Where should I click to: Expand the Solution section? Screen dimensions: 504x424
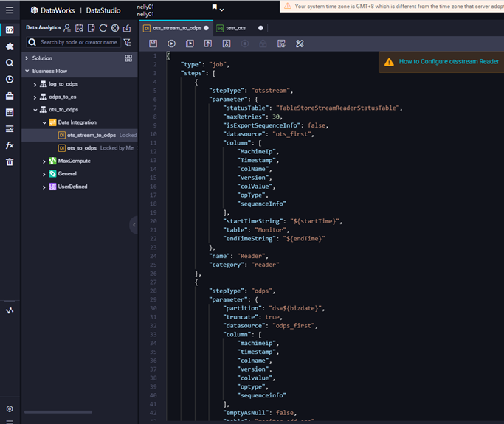coord(27,58)
